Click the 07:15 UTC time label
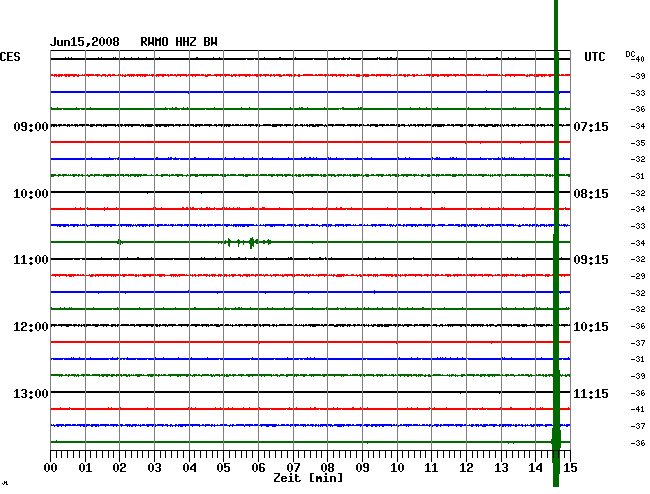Viewport: 650px width, 494px height. pos(591,127)
